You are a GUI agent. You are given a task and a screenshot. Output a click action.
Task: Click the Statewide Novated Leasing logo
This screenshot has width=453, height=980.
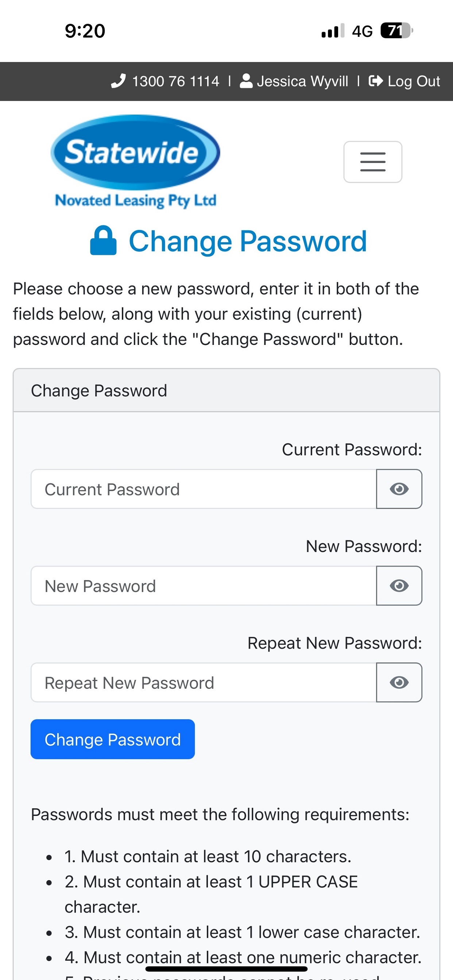point(136,161)
